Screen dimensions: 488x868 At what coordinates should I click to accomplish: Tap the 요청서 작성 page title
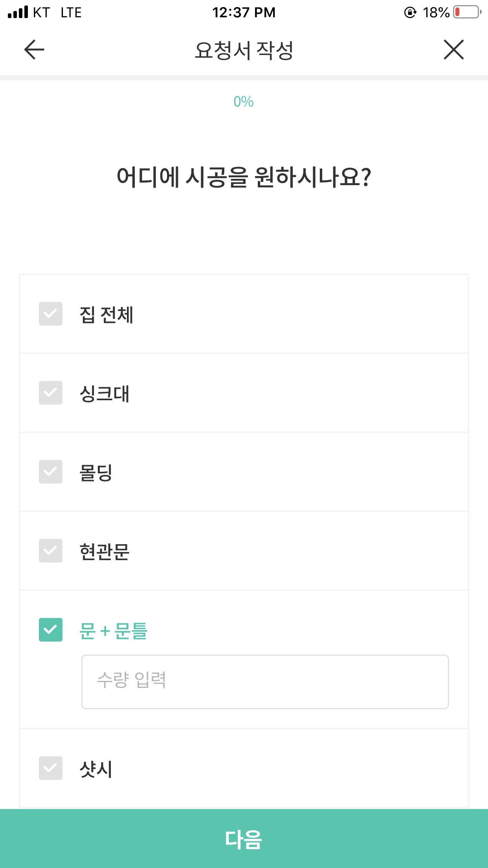pos(244,50)
